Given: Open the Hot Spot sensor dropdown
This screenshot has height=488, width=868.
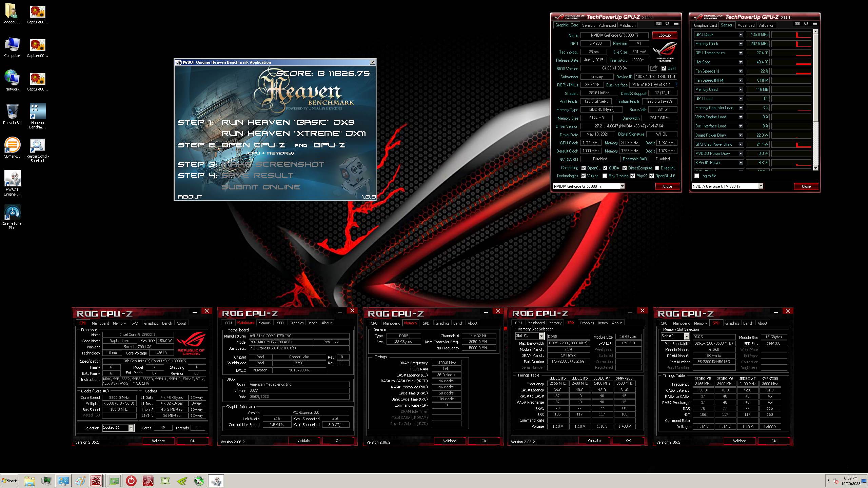Looking at the screenshot, I should [741, 62].
